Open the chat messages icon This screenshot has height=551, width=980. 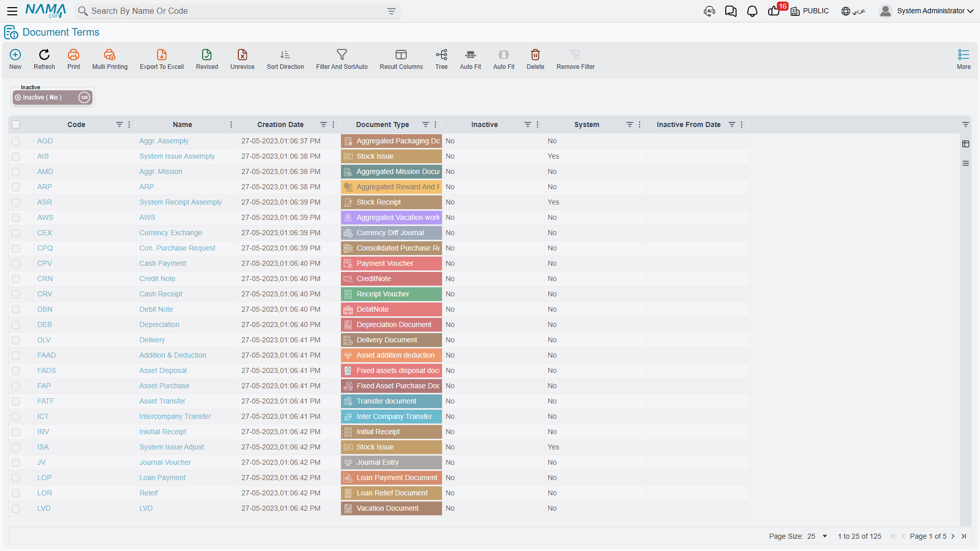tap(731, 11)
